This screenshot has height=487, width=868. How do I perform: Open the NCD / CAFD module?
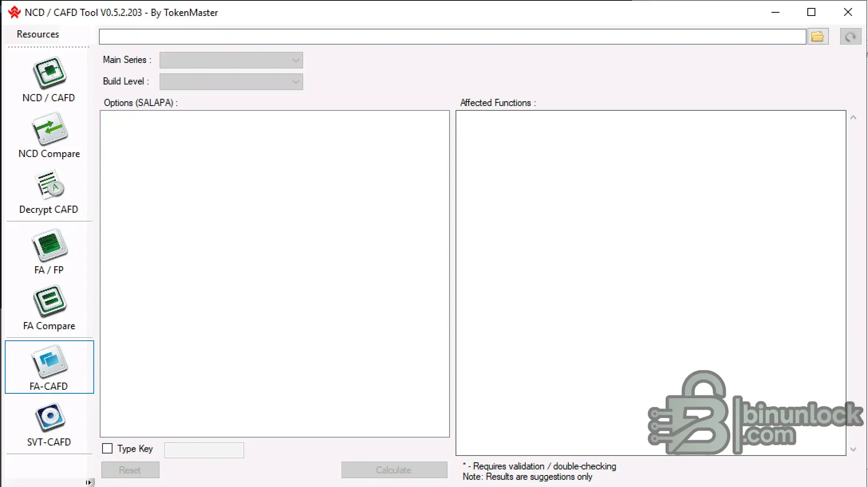tap(49, 79)
